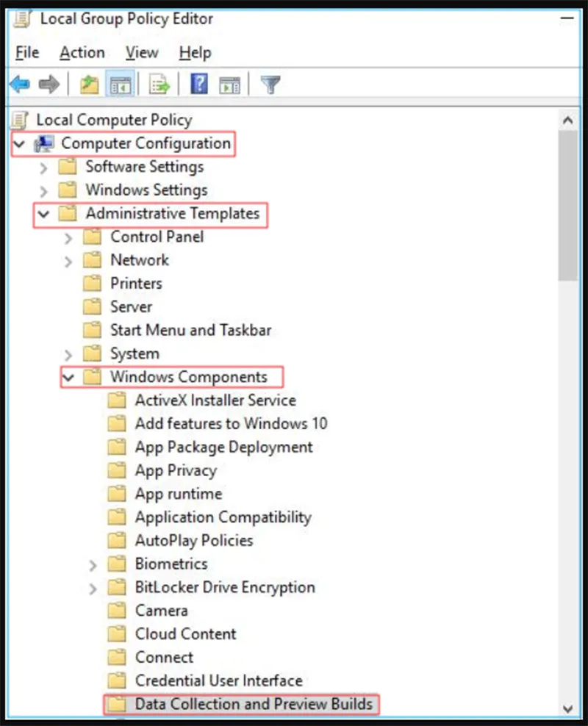Click the Back arrow toolbar icon
This screenshot has width=588, height=726.
pyautogui.click(x=20, y=85)
